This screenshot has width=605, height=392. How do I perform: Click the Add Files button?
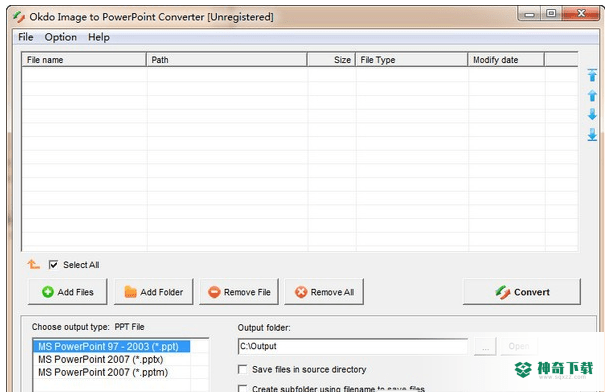68,292
